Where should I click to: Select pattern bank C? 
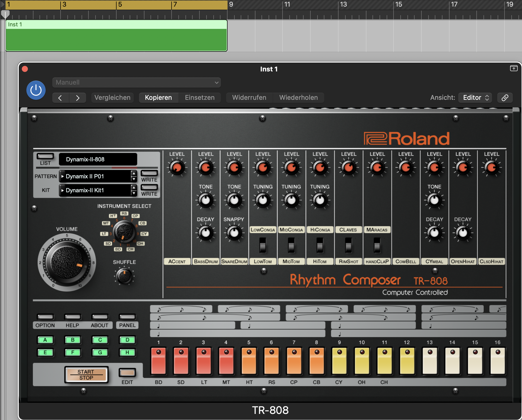(x=100, y=340)
